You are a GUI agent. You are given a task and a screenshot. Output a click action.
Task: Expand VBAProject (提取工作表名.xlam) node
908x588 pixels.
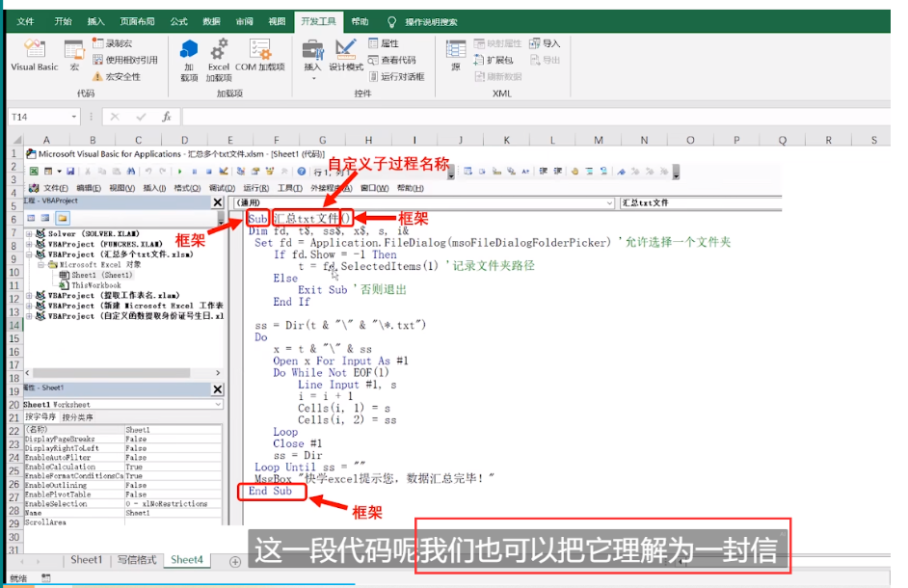(29, 296)
